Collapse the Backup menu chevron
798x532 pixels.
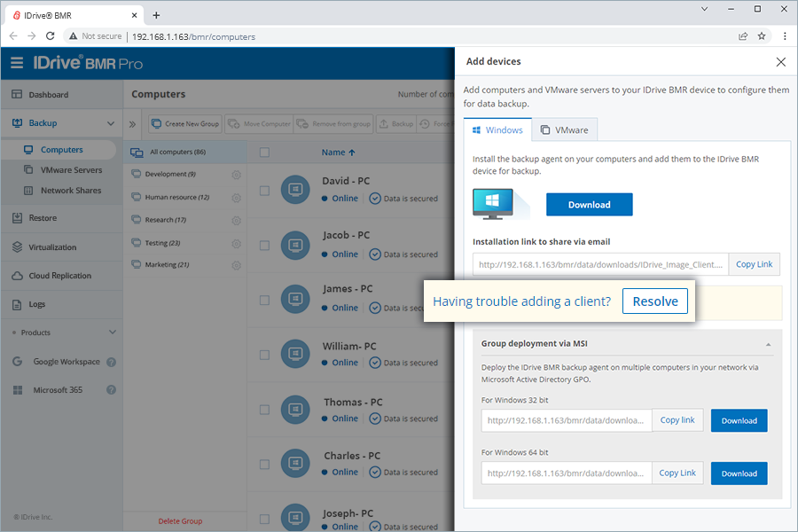tap(111, 123)
